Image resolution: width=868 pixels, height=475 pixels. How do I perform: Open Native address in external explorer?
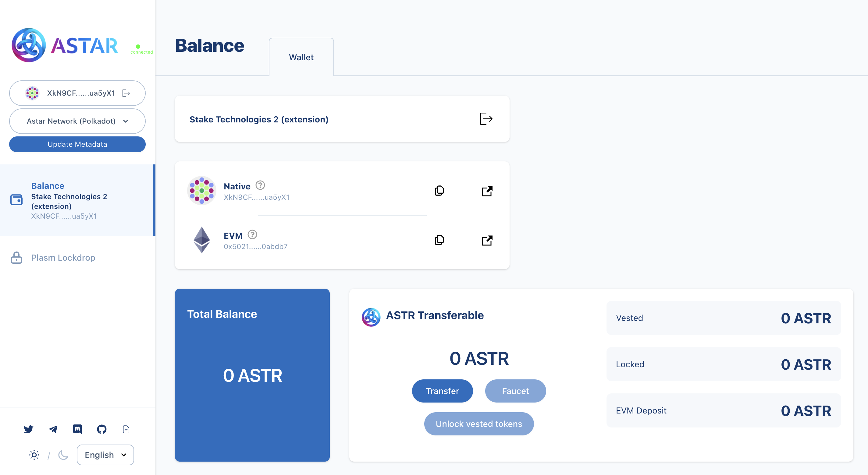coord(486,191)
